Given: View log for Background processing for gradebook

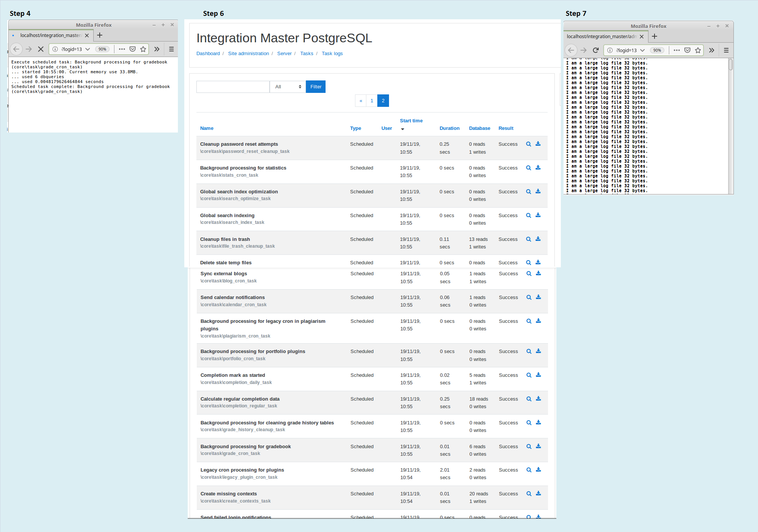Looking at the screenshot, I should click(529, 447).
